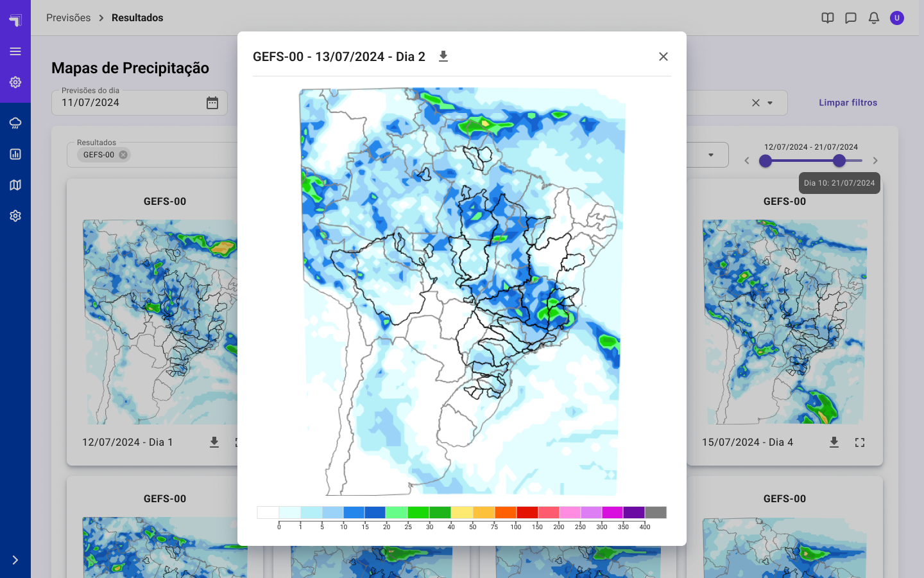Download the GEFS-00 Dia 2 map
Screen dimensions: 924x578
[x=443, y=57]
